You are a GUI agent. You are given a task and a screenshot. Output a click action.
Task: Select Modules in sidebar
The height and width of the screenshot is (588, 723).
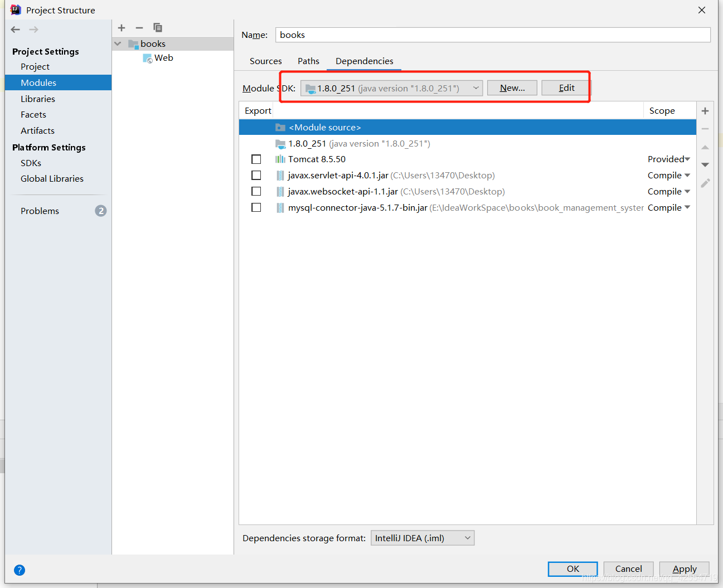pyautogui.click(x=59, y=82)
